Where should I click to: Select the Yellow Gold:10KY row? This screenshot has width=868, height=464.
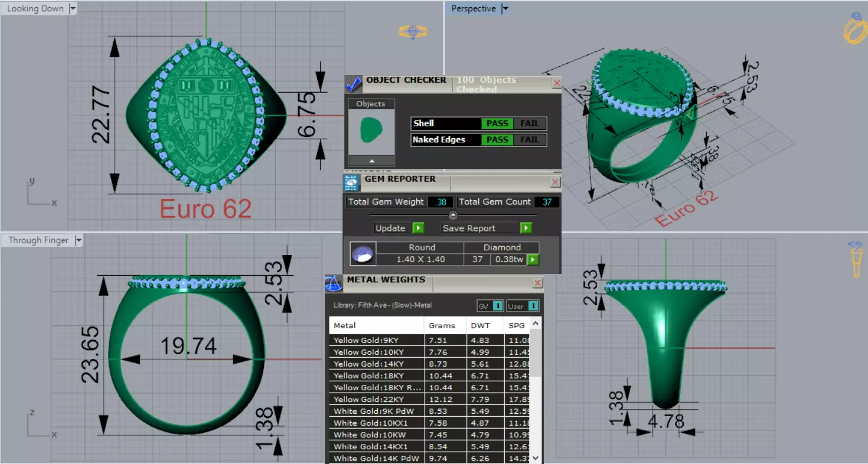tap(430, 352)
